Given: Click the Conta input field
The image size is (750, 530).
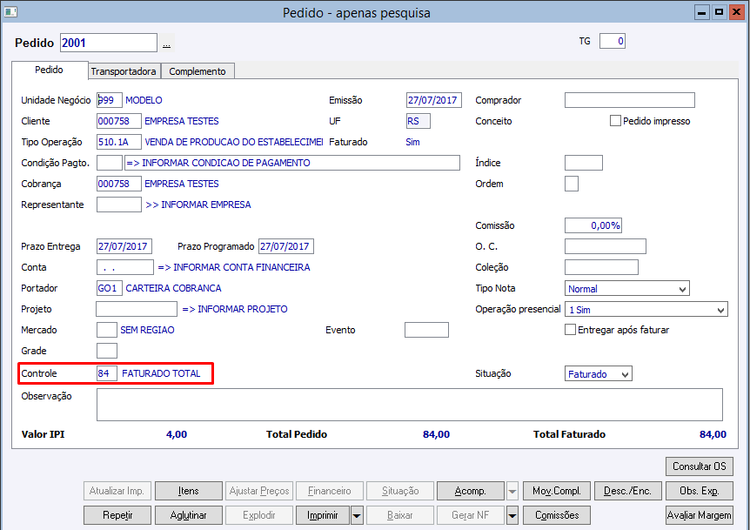Looking at the screenshot, I should tap(125, 267).
